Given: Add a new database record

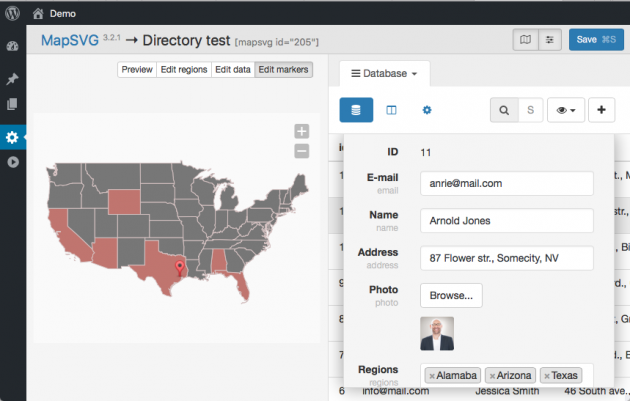Looking at the screenshot, I should [x=601, y=110].
